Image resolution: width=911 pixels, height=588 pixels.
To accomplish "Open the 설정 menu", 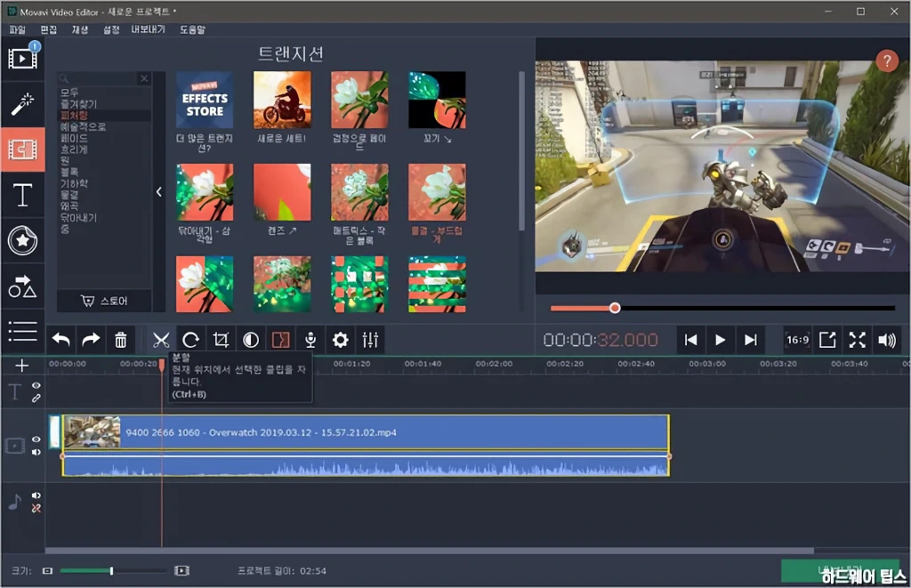I will point(111,29).
